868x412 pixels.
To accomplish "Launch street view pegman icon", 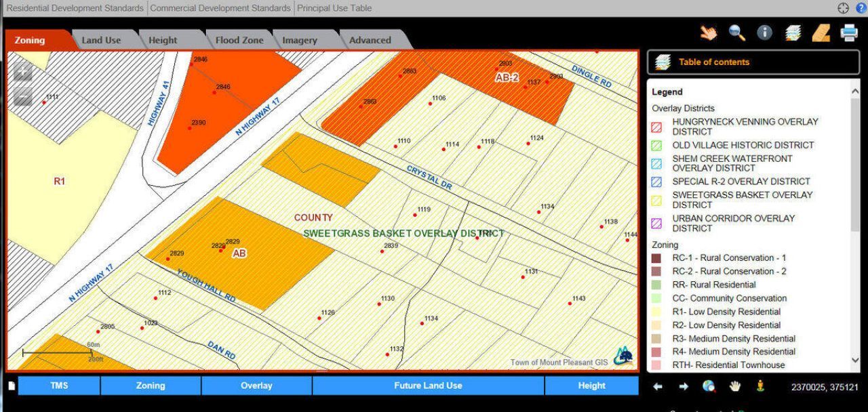I will coord(760,386).
